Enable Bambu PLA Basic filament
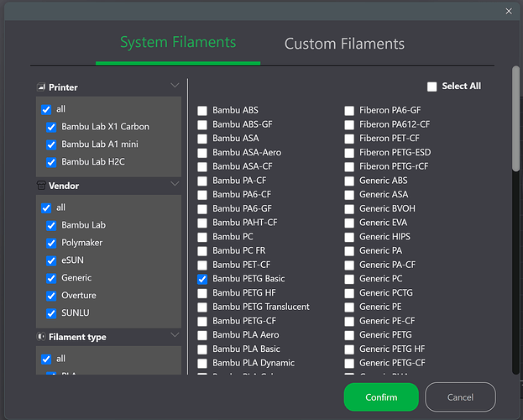 pyautogui.click(x=202, y=349)
